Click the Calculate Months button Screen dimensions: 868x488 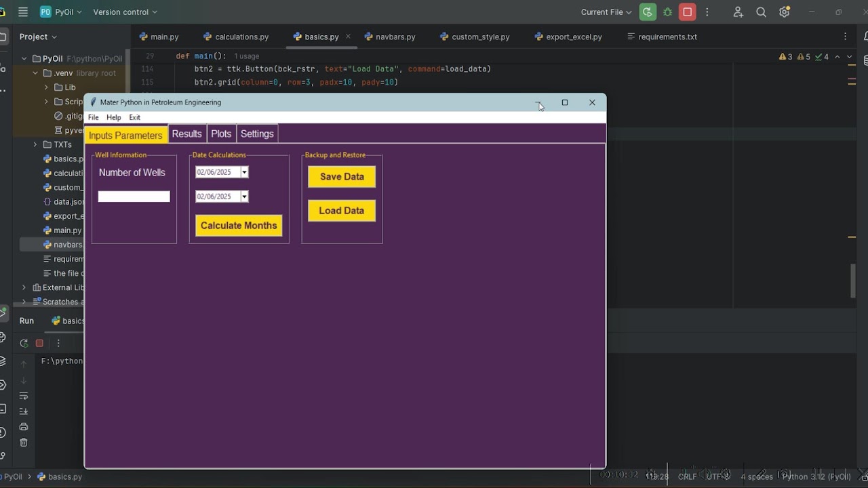coord(239,226)
